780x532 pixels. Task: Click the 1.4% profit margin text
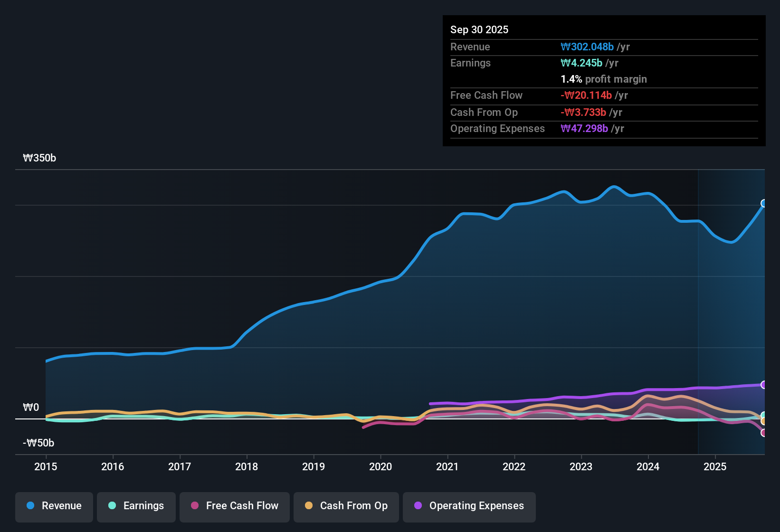point(604,79)
